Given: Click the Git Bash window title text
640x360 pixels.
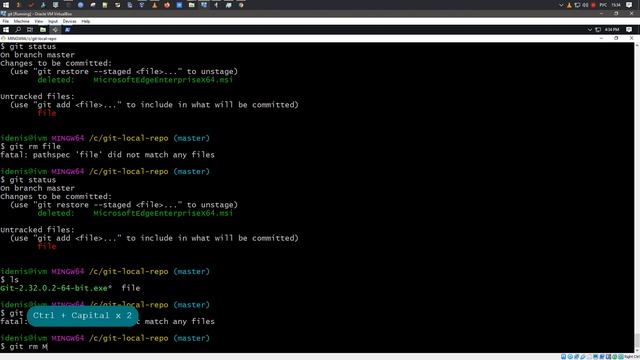Looking at the screenshot, I should click(x=32, y=38).
